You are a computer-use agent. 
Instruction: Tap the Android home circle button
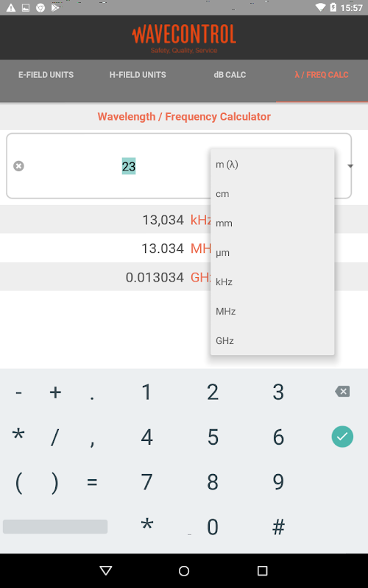click(x=184, y=571)
